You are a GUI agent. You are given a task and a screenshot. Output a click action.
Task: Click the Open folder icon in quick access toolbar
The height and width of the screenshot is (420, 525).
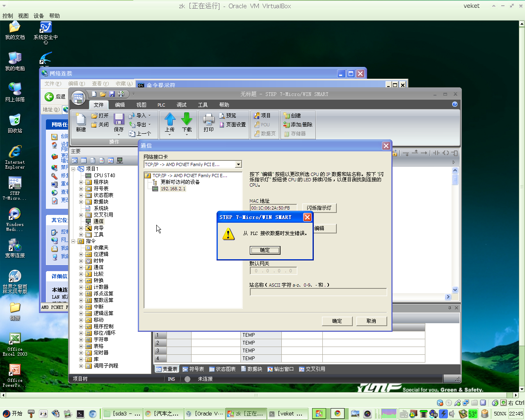click(x=103, y=94)
